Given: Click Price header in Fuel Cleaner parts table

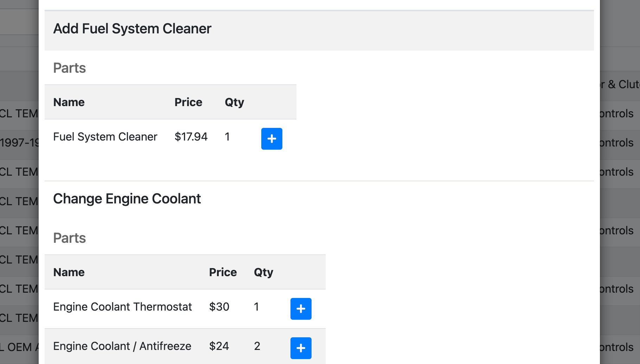Looking at the screenshot, I should (188, 102).
